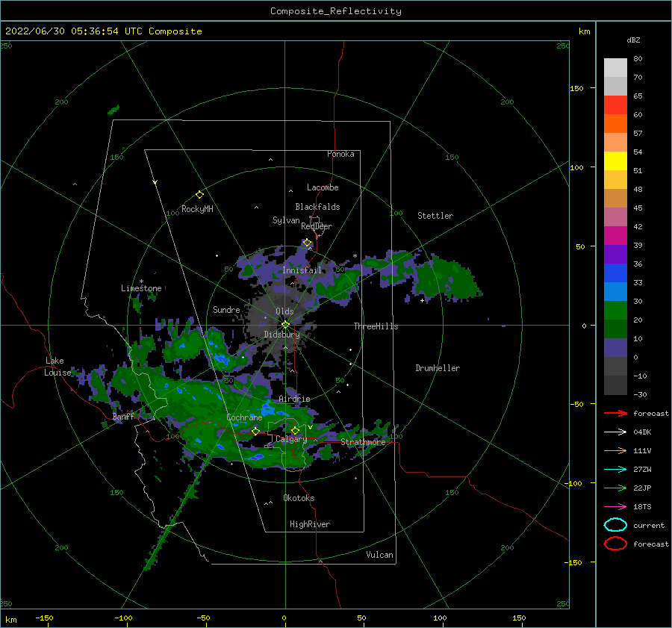Pick the slate purple 0-10 dBZ swatch
This screenshot has width=672, height=628.
point(615,348)
